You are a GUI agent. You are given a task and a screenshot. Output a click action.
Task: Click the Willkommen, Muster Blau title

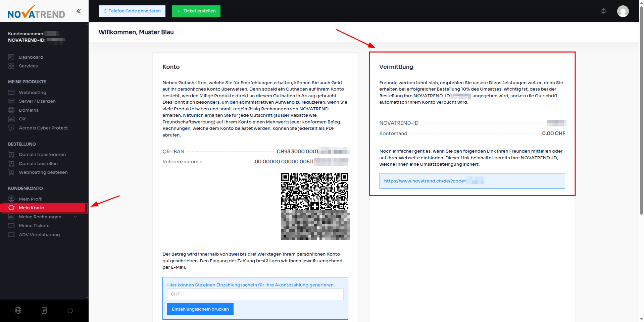coord(136,32)
